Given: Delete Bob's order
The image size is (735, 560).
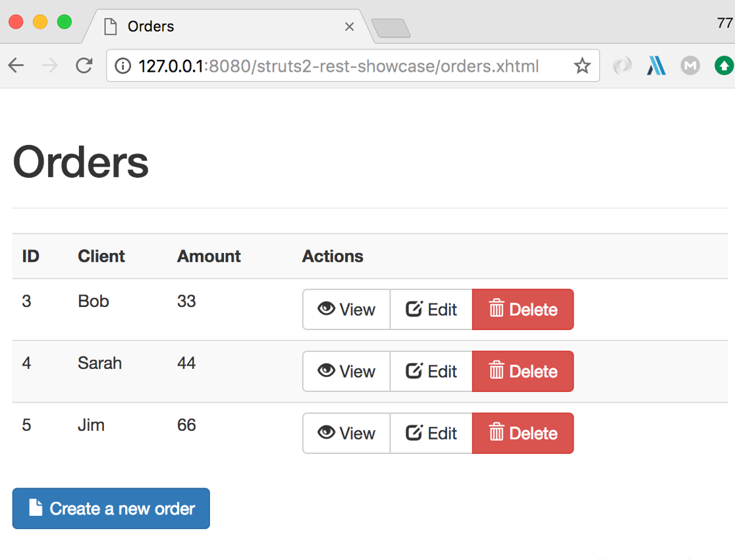Looking at the screenshot, I should pyautogui.click(x=523, y=310).
